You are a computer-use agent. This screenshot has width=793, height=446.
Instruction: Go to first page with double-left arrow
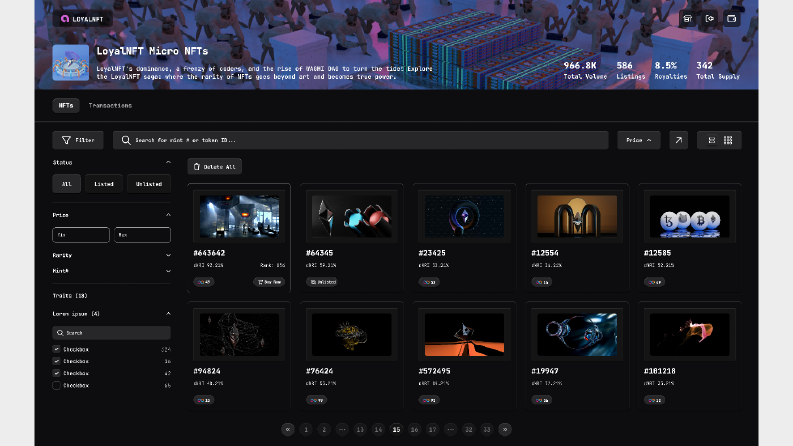pos(288,429)
